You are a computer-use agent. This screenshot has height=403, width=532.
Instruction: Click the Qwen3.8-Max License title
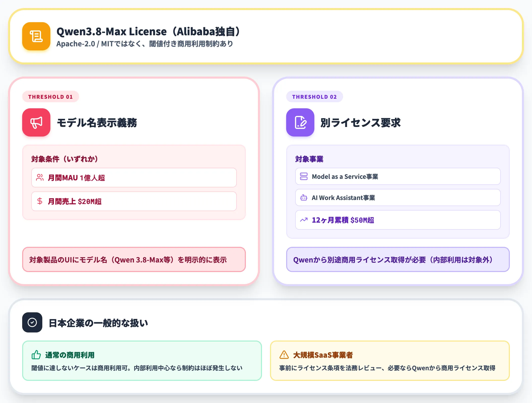[149, 32]
